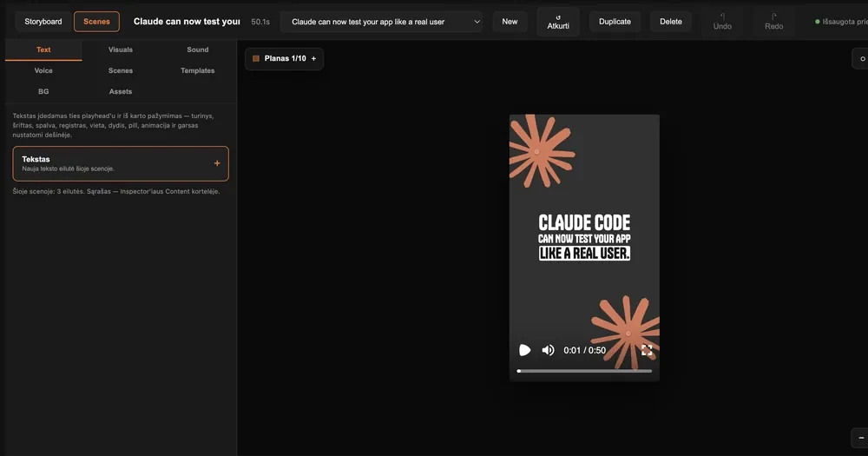Click the CLAUDE CODE text in preview
Viewport: 868px width, 456px height.
584,222
